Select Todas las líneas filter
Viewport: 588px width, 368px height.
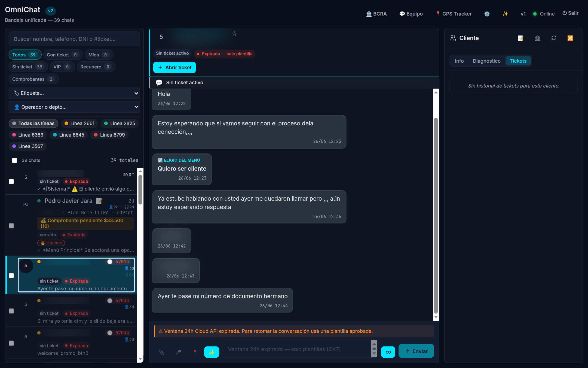click(x=33, y=123)
